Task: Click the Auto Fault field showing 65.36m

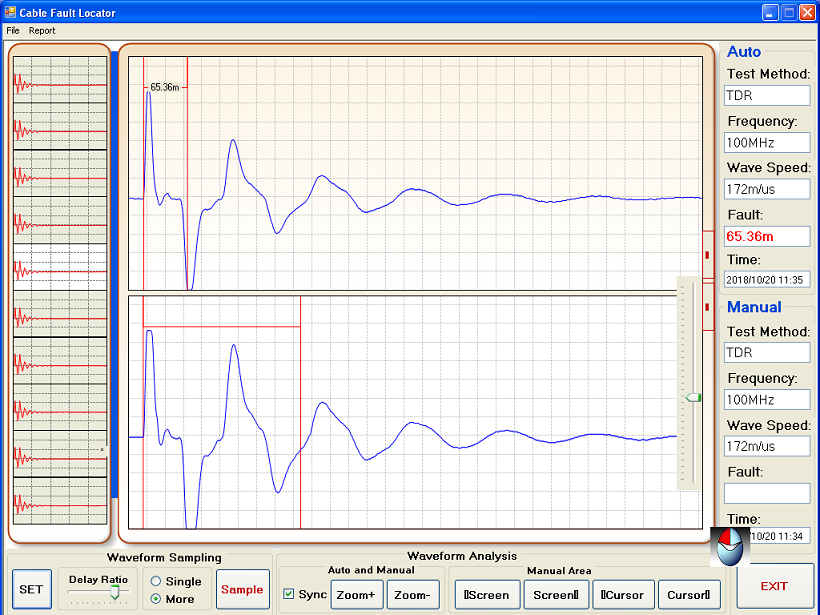Action: click(x=767, y=236)
